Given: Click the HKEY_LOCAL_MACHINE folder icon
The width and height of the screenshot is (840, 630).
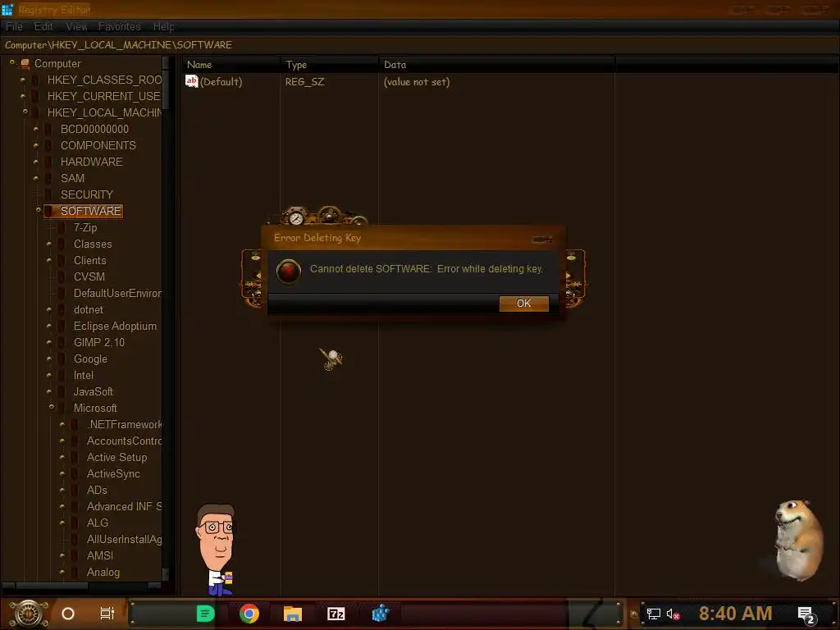Looking at the screenshot, I should coord(36,112).
